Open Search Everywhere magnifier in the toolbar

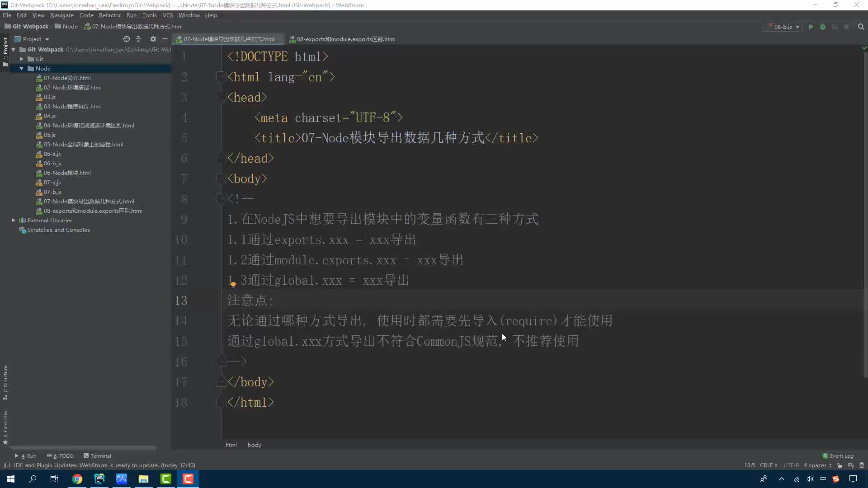(x=861, y=27)
